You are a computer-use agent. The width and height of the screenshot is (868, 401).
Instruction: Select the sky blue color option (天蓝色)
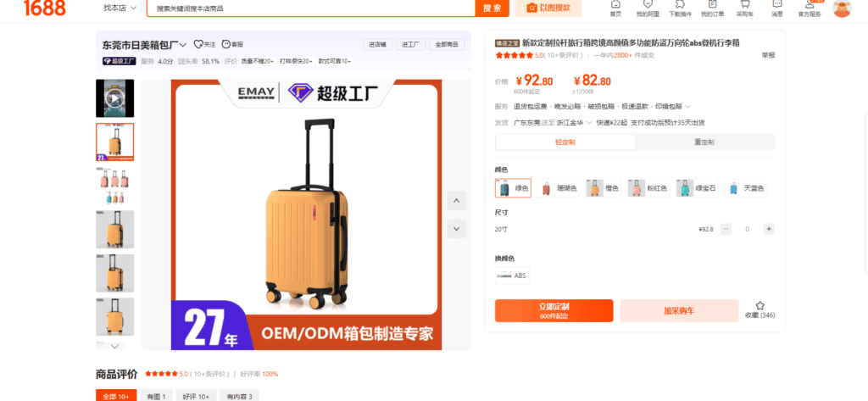(x=746, y=188)
